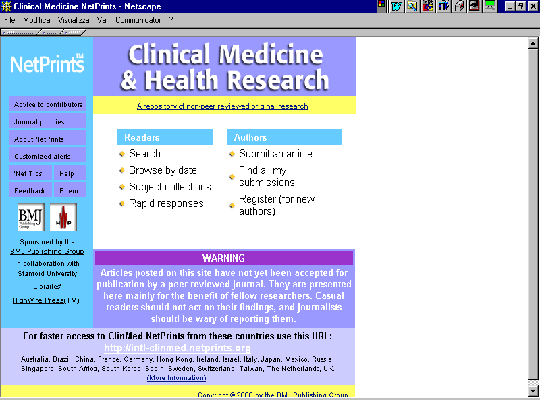This screenshot has width=540, height=400.
Task: Click the More Information link
Action: click(x=176, y=378)
